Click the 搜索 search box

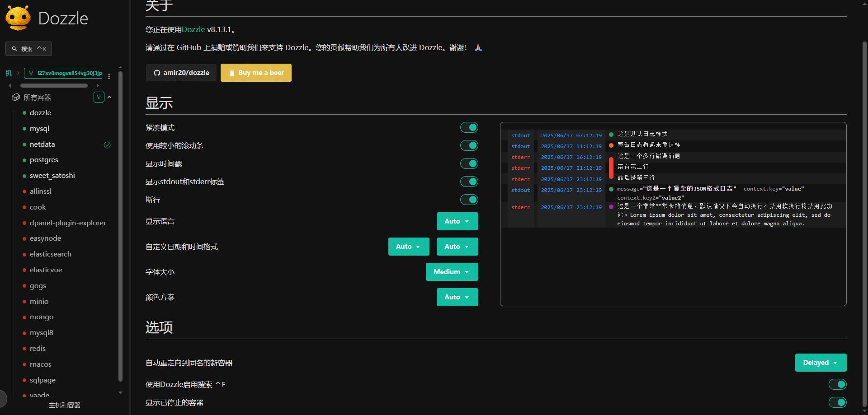pos(28,49)
